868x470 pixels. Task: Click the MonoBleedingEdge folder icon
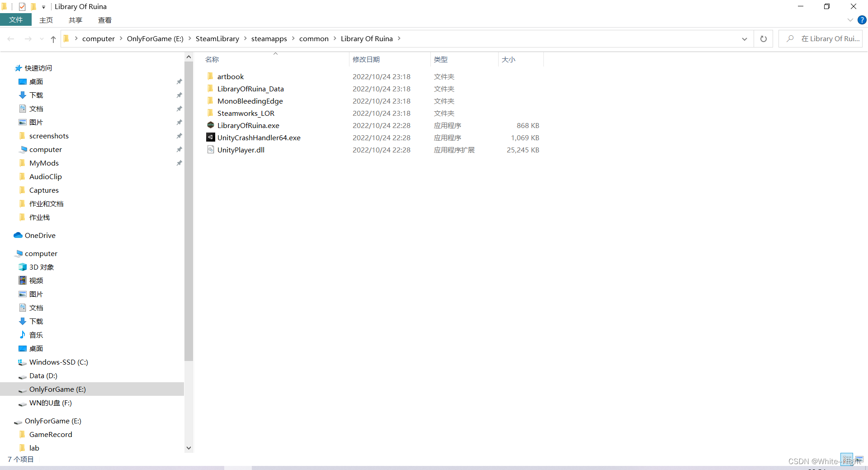click(210, 101)
